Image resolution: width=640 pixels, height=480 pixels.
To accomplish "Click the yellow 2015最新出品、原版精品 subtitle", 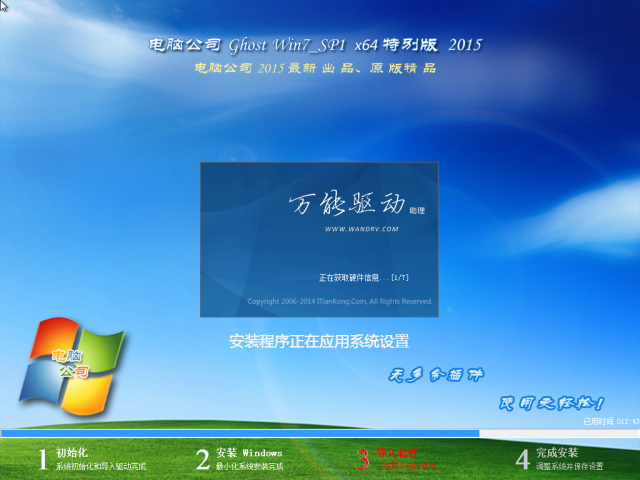I will [315, 68].
